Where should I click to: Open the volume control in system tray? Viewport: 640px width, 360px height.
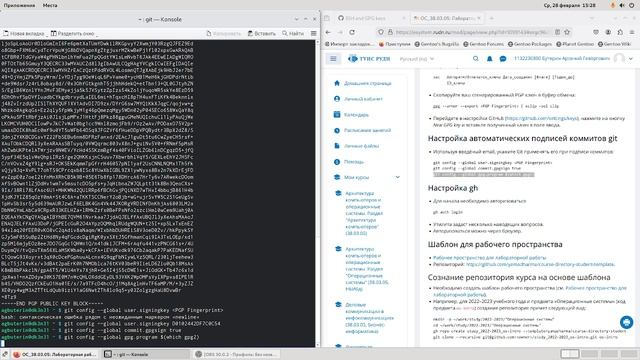(622, 5)
